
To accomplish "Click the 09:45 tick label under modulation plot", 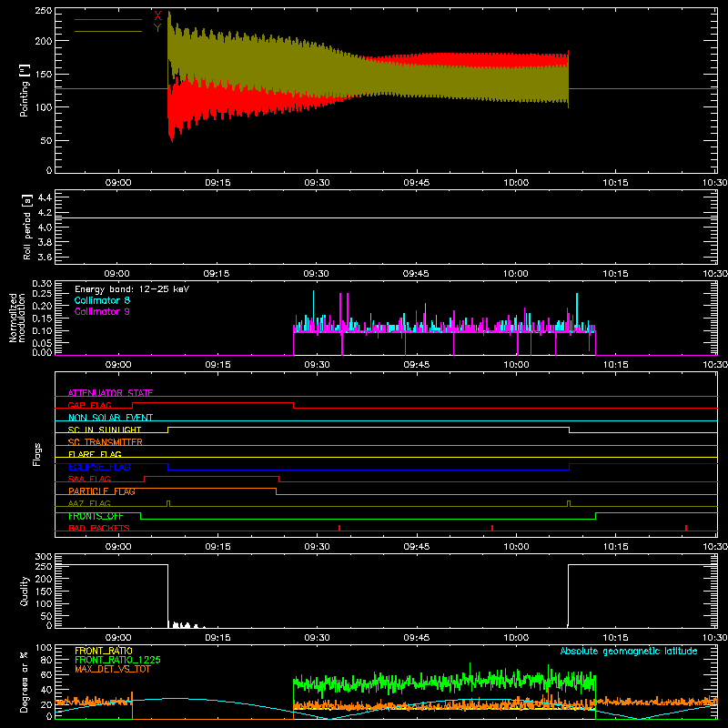I will pyautogui.click(x=417, y=365).
